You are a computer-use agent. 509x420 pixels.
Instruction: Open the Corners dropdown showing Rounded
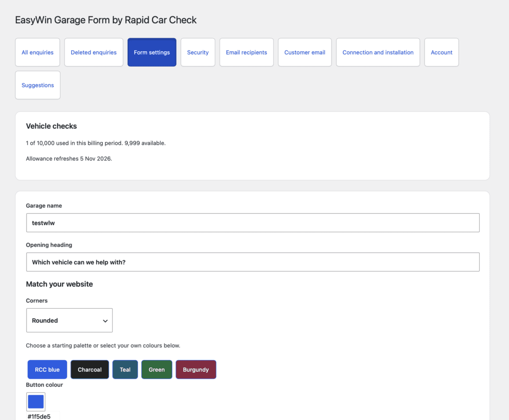[70, 321]
